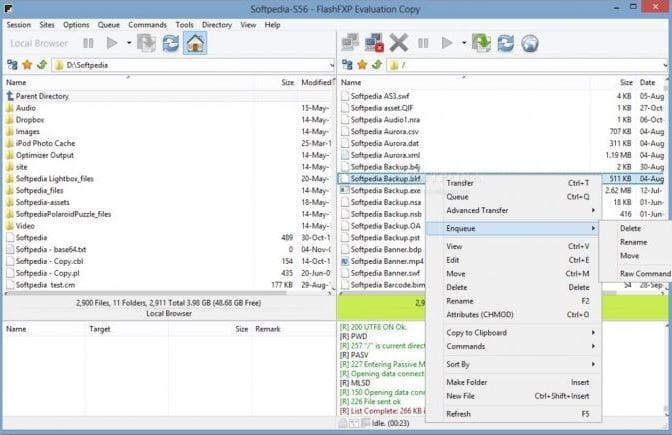Image resolution: width=672 pixels, height=435 pixels.
Task: Click the Size column header in local pane
Action: click(x=287, y=82)
